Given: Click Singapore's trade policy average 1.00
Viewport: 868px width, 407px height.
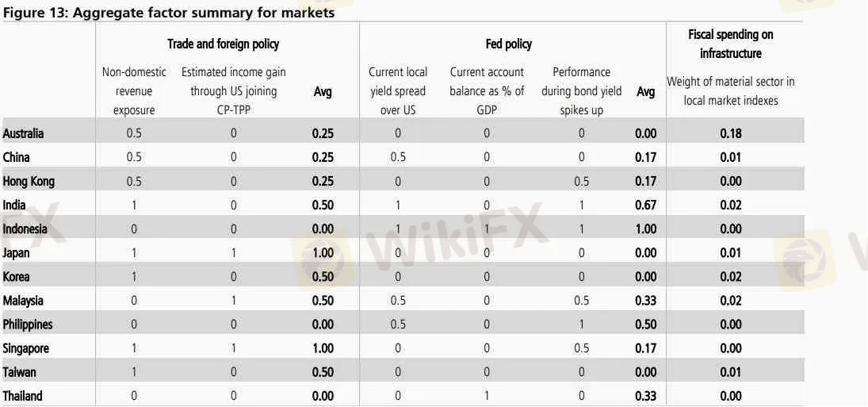Looking at the screenshot, I should tap(323, 348).
